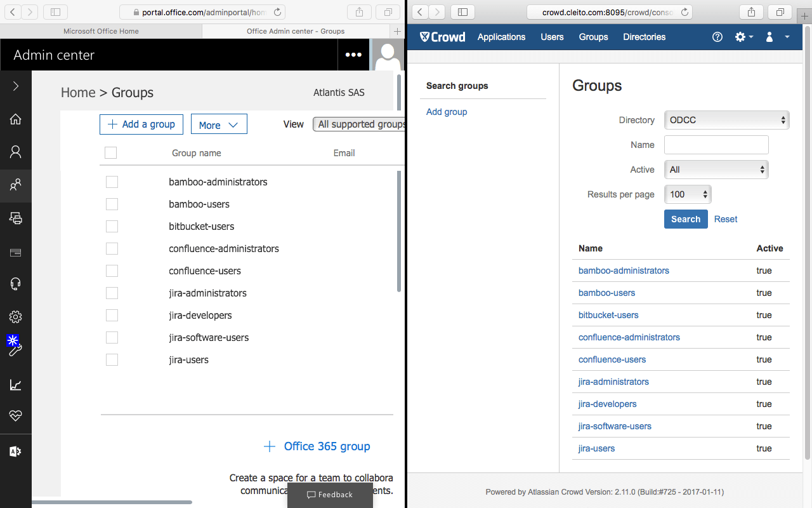The height and width of the screenshot is (508, 812).
Task: Check the confluence-users row checkbox
Action: (x=112, y=271)
